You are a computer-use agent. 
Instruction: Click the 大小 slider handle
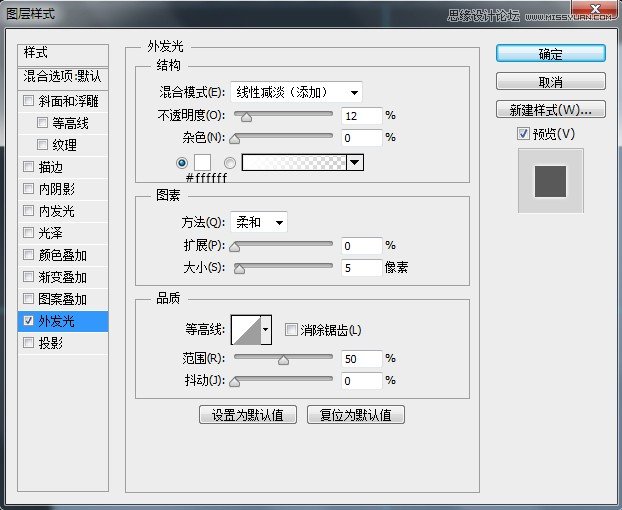[239, 269]
